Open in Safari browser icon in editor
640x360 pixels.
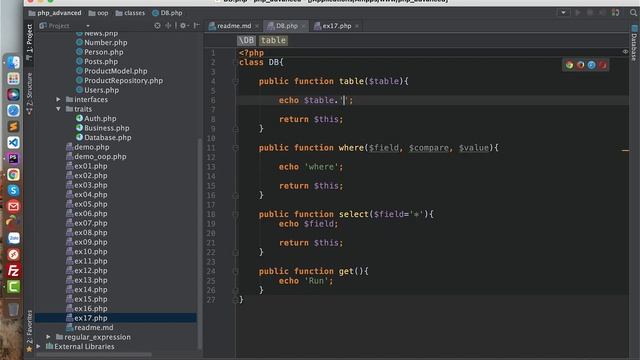pos(591,65)
